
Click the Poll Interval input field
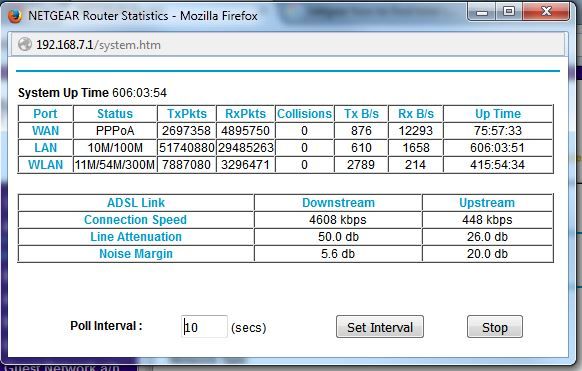click(x=205, y=326)
